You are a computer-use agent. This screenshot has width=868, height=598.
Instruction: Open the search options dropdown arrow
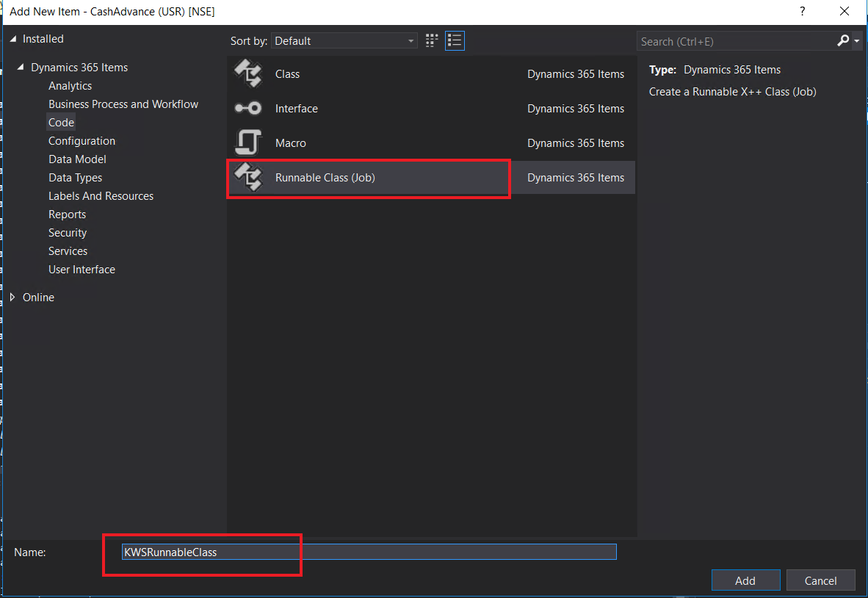pos(856,41)
